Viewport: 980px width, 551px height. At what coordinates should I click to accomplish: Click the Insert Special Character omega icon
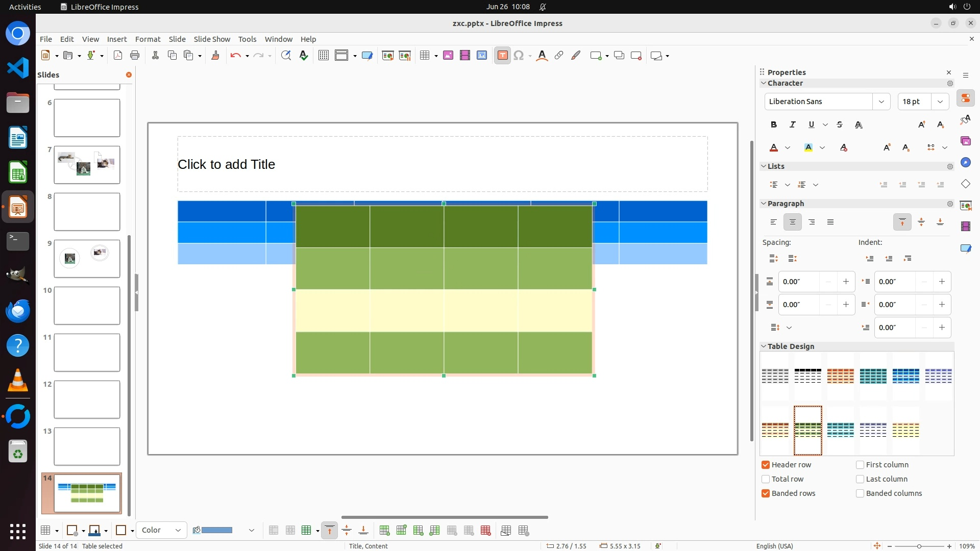[519, 56]
